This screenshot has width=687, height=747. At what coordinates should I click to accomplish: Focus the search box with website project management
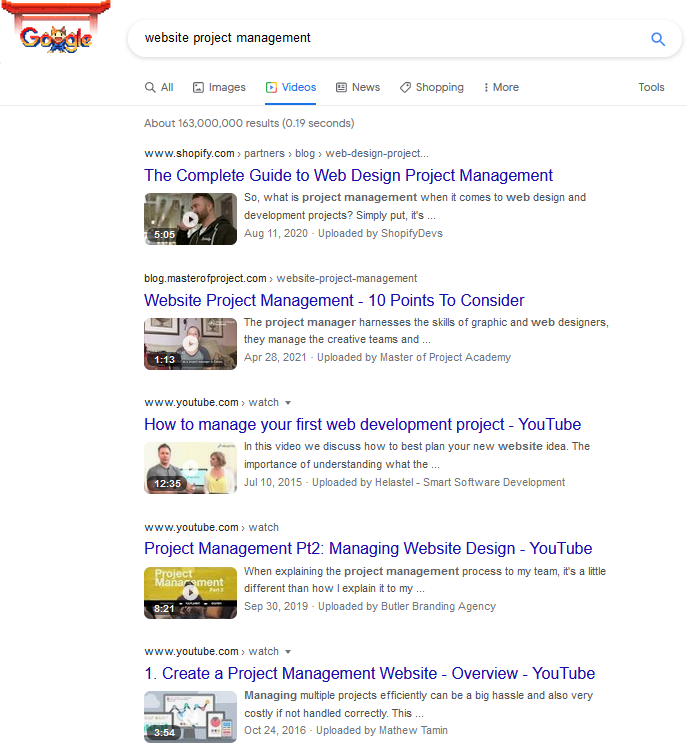pyautogui.click(x=404, y=38)
